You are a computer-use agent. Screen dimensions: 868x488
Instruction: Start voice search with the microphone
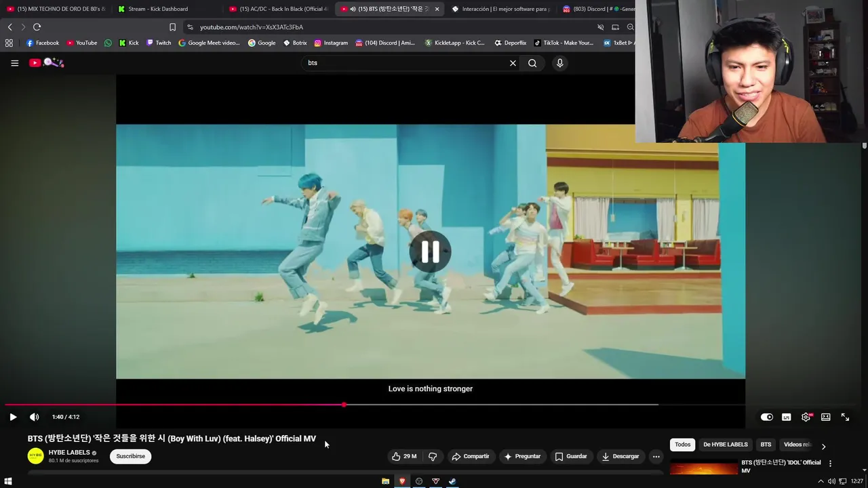(559, 63)
